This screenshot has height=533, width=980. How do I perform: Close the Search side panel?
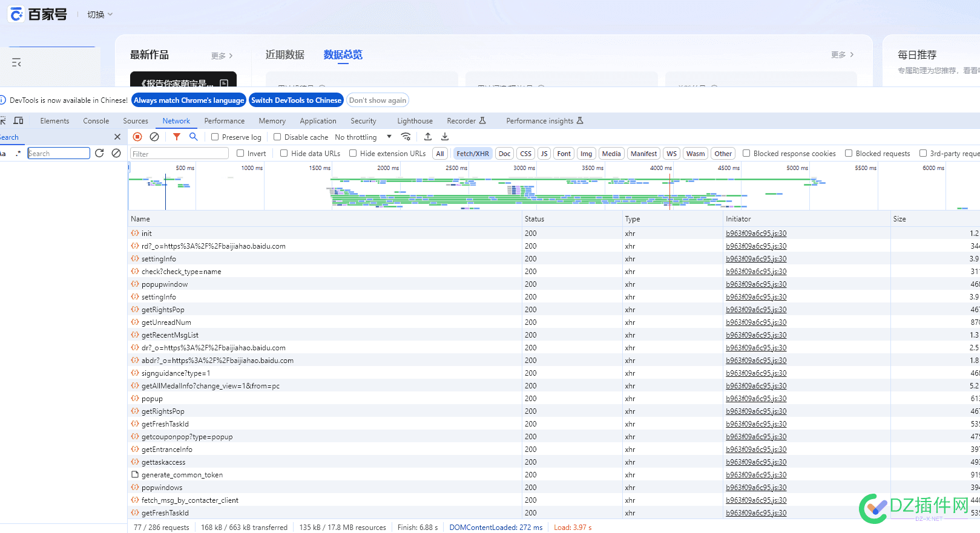[x=117, y=137]
